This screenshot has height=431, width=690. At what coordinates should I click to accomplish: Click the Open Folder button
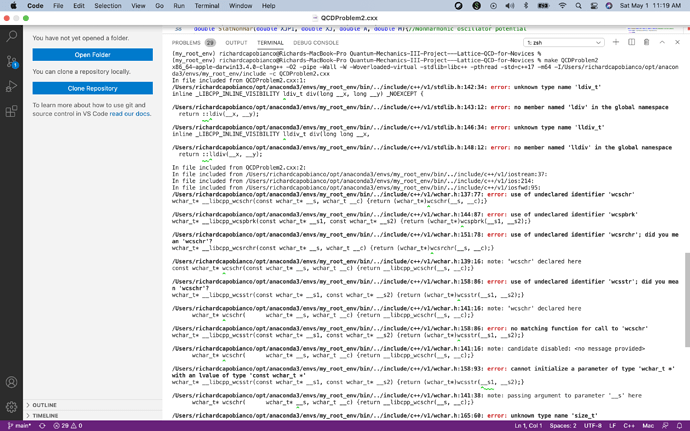[92, 55]
